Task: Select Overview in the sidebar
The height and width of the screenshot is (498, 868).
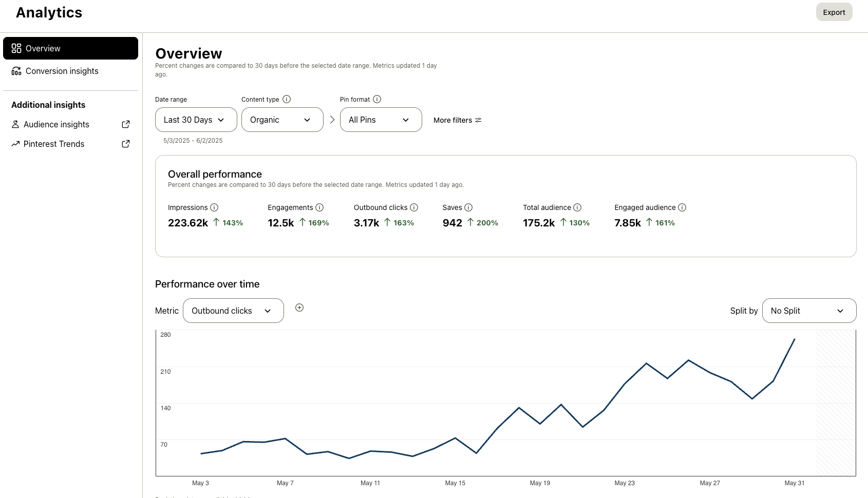Action: (43, 48)
